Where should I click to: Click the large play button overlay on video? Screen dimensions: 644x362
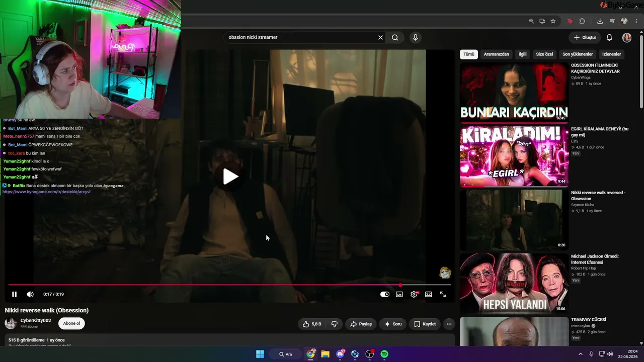(231, 176)
